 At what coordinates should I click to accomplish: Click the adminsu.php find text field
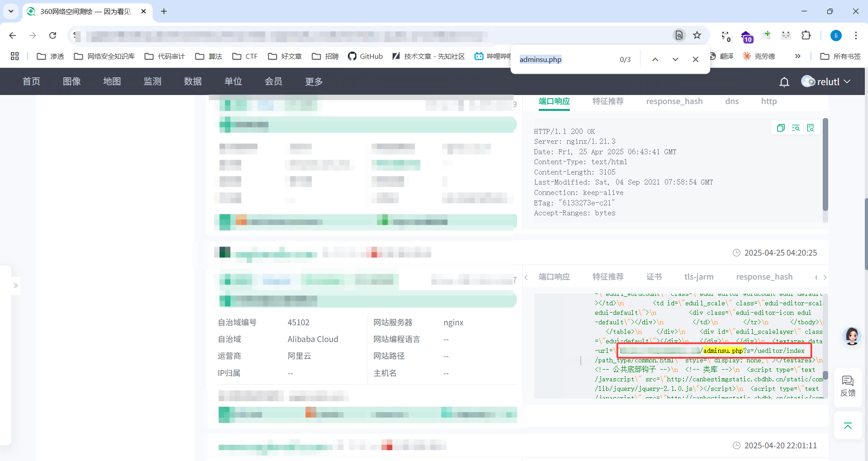(565, 59)
